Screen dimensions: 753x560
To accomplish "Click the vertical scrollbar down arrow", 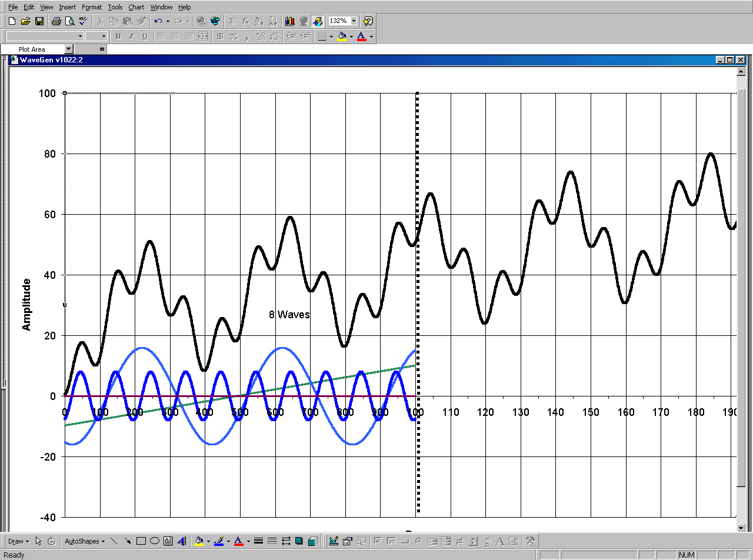I will [741, 528].
